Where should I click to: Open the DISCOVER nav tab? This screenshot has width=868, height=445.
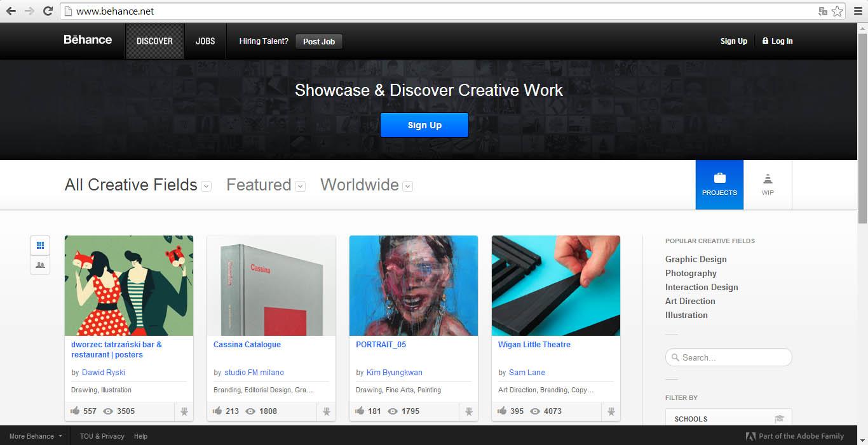(154, 41)
